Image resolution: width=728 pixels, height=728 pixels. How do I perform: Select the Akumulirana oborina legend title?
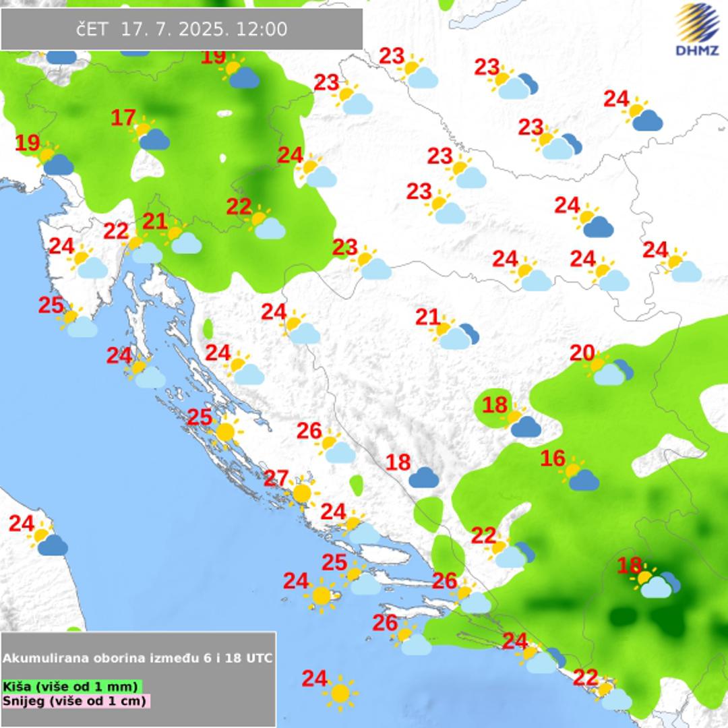[x=138, y=658]
